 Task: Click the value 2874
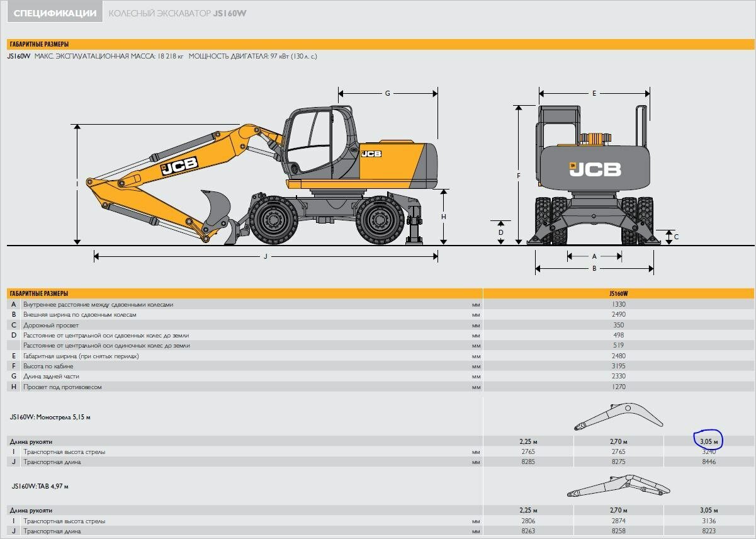coord(619,521)
